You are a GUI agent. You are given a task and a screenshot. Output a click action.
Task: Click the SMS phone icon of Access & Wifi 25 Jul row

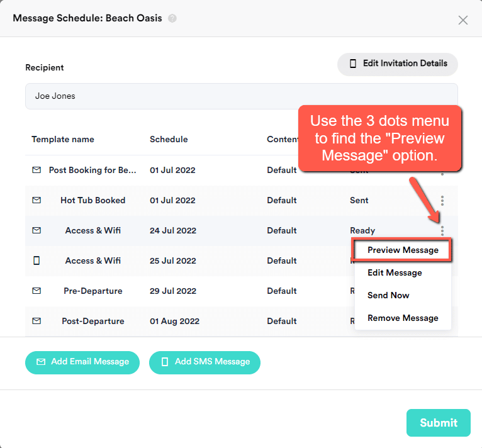[x=36, y=260]
